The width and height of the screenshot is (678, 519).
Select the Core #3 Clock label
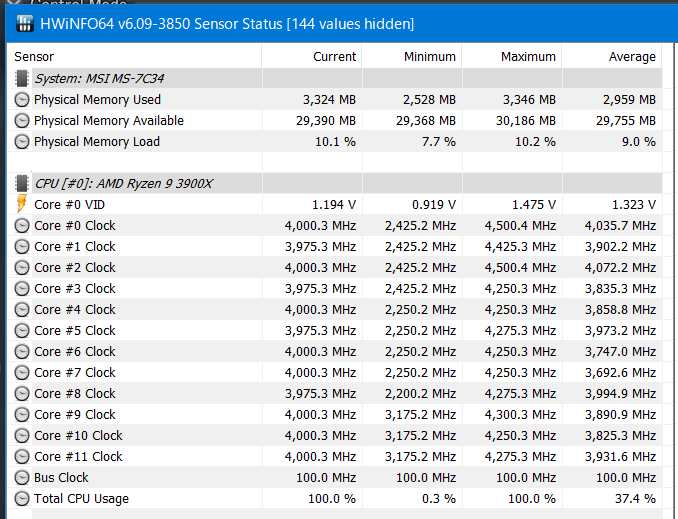click(x=75, y=288)
